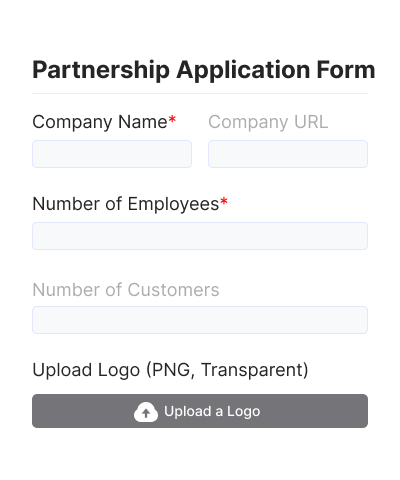This screenshot has height=480, width=400.
Task: Click the red asterisk beside Company Name
Action: tap(172, 119)
